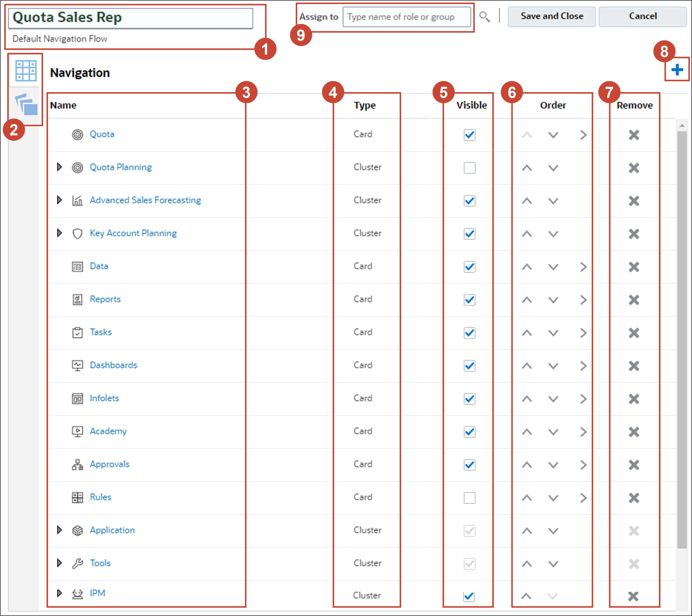Expand the Advanced Sales Forecasting cluster

[60, 200]
